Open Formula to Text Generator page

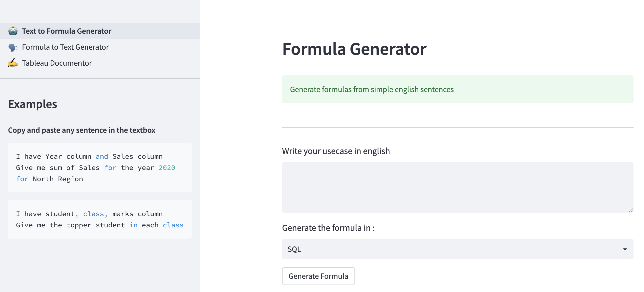pyautogui.click(x=65, y=47)
